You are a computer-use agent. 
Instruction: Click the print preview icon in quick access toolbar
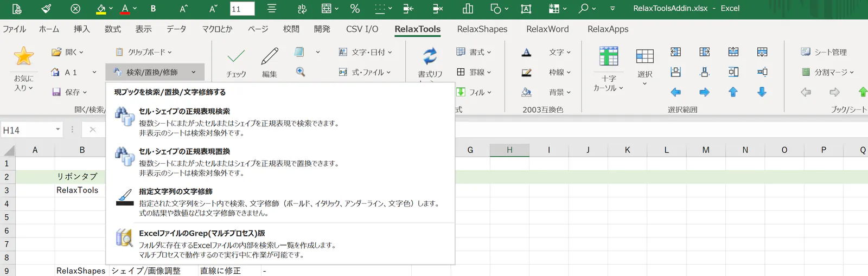tap(17, 9)
